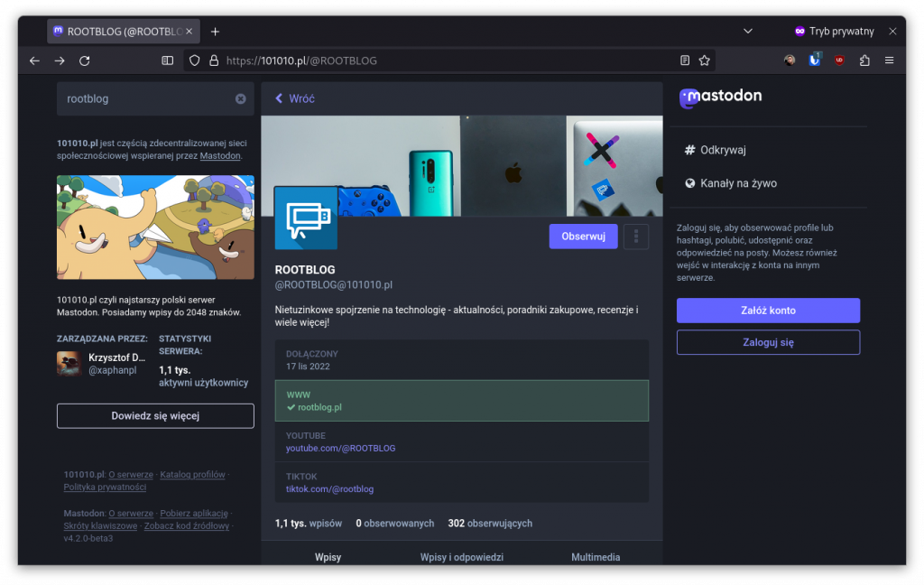Open the tab list chevron dropdown
The width and height of the screenshot is (924, 585).
pos(747,30)
